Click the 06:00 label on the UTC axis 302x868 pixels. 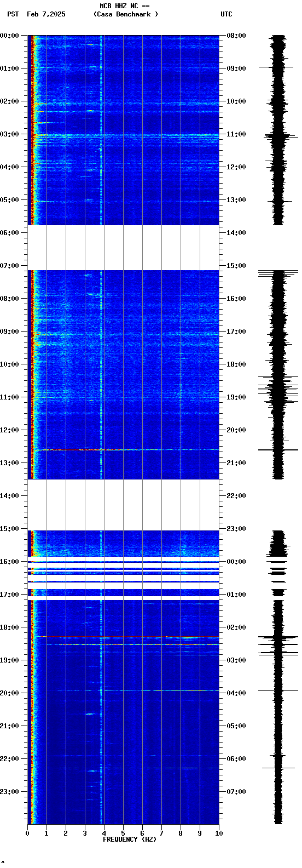point(236,759)
